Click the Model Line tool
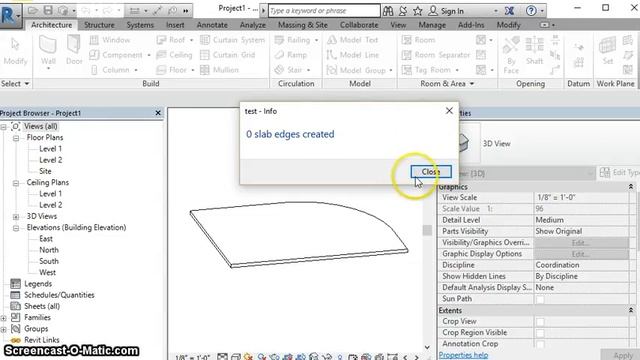The width and height of the screenshot is (640, 360). coord(353,55)
